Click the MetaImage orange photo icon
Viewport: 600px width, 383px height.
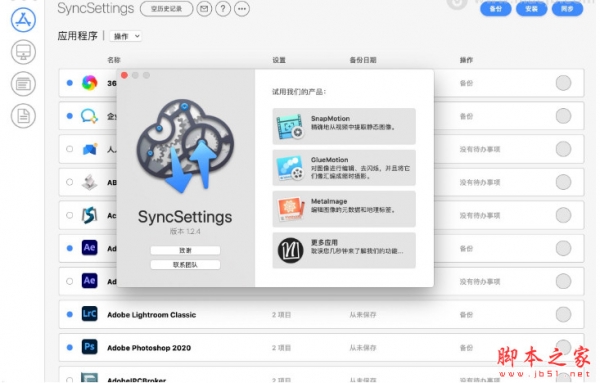[290, 209]
